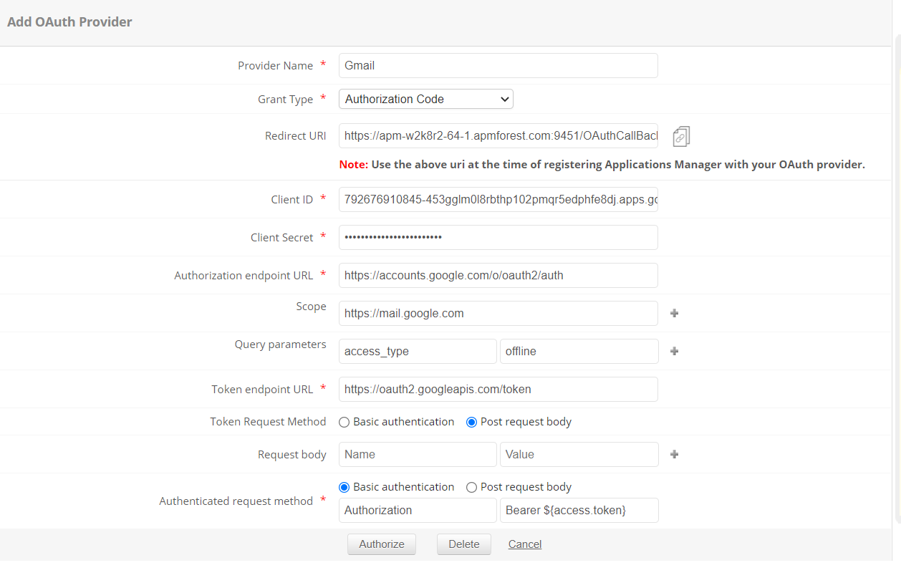Copy the Redirect URI with copy icon
This screenshot has width=901, height=588.
[x=681, y=136]
